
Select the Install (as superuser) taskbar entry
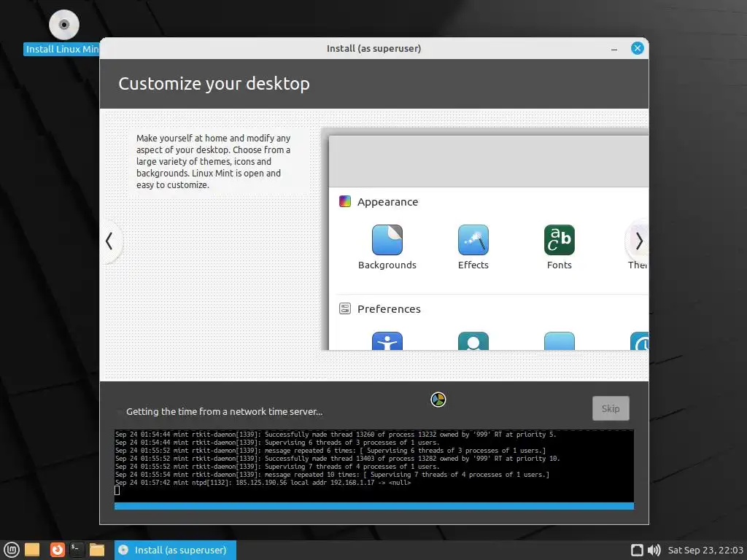[x=175, y=550]
